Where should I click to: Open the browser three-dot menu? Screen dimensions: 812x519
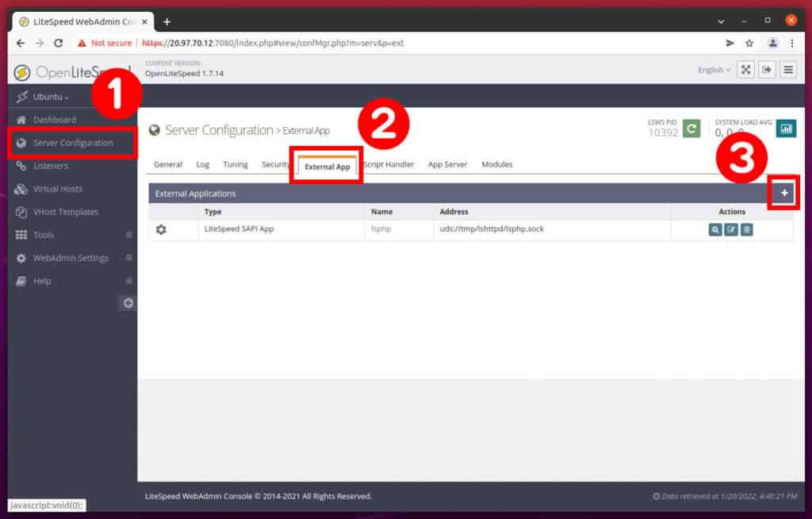pos(792,43)
